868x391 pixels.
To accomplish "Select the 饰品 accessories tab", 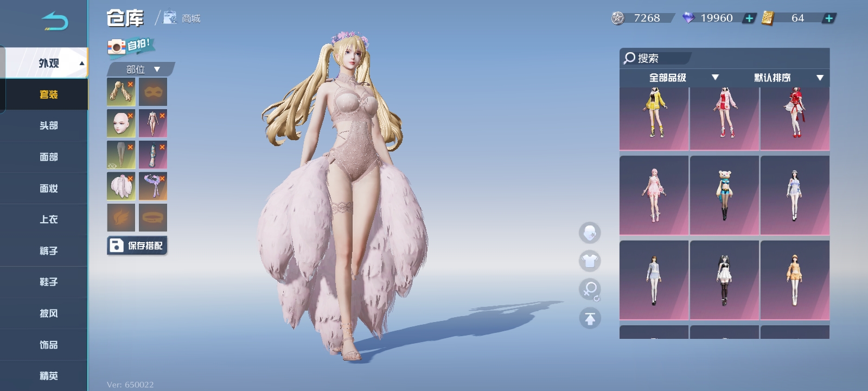I will click(x=44, y=345).
